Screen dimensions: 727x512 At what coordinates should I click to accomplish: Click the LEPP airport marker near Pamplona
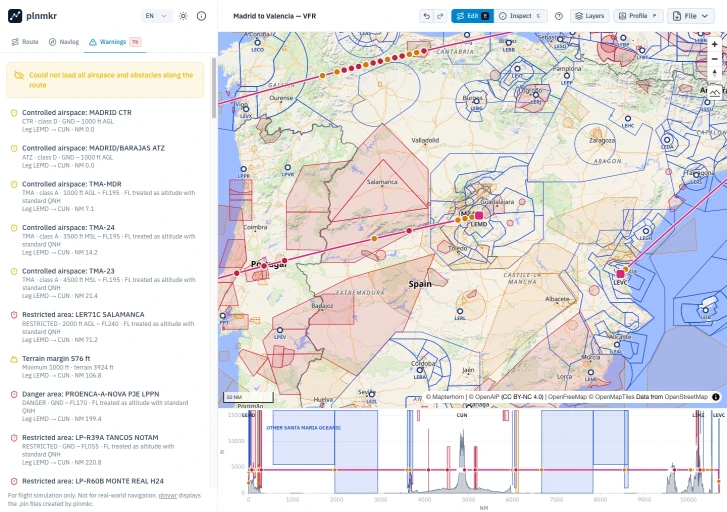coord(567,76)
